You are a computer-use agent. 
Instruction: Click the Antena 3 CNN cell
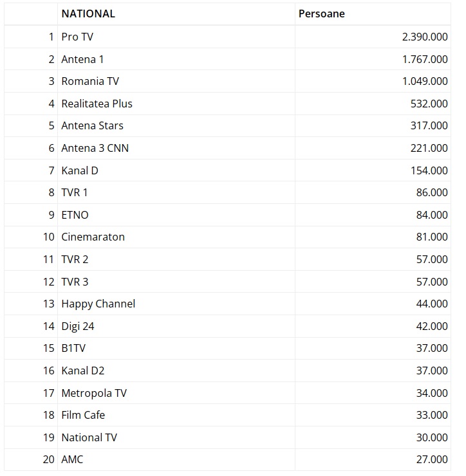pyautogui.click(x=95, y=148)
